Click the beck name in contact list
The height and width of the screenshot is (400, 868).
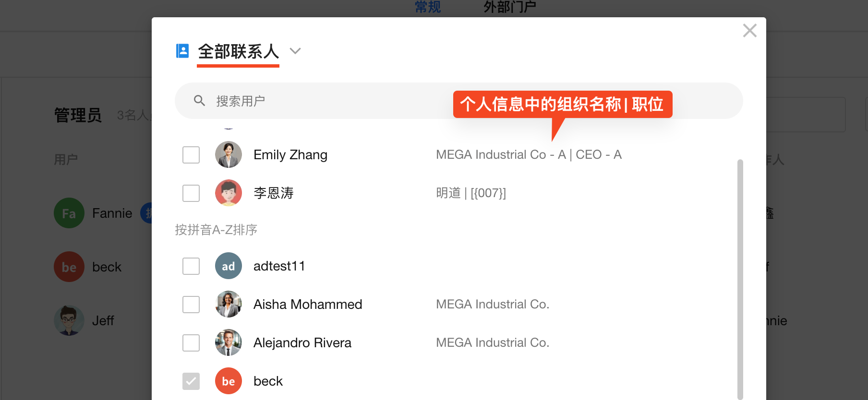tap(268, 381)
